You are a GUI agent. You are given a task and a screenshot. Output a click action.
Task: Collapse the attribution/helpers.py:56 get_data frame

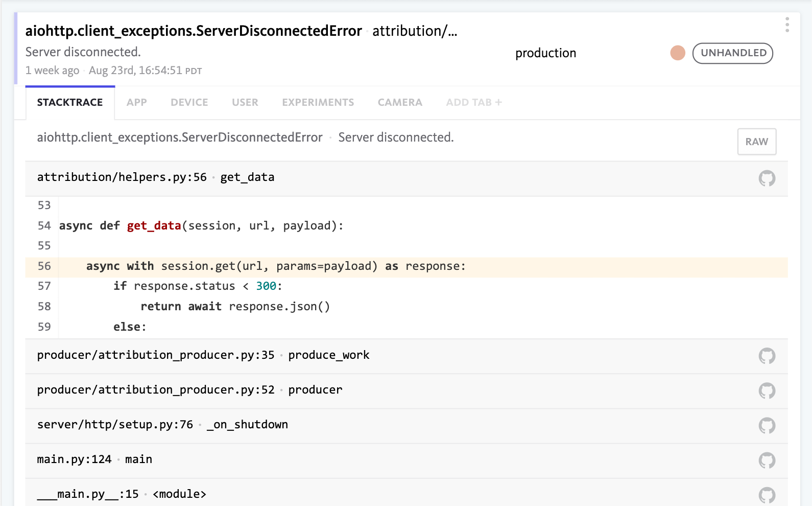coord(407,178)
